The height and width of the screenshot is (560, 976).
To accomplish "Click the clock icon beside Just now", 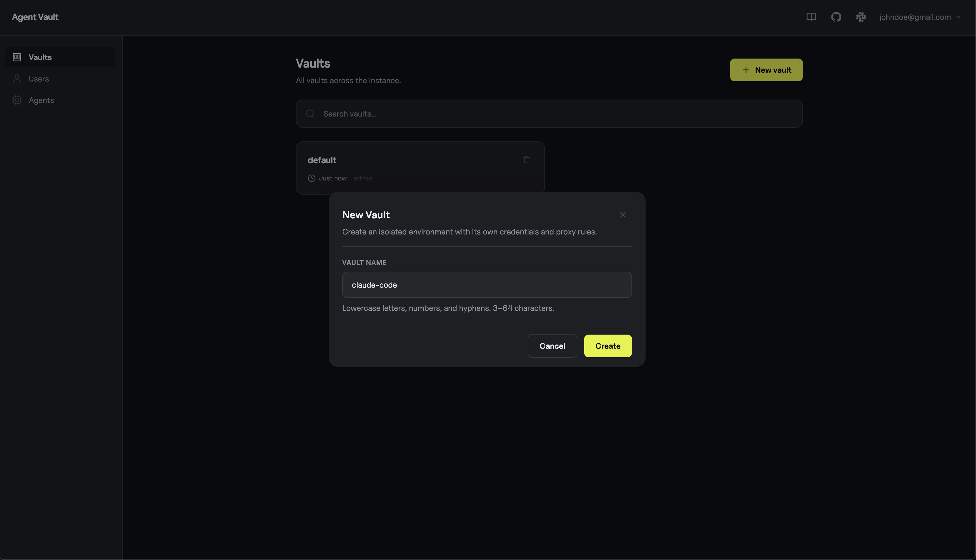I will [311, 178].
